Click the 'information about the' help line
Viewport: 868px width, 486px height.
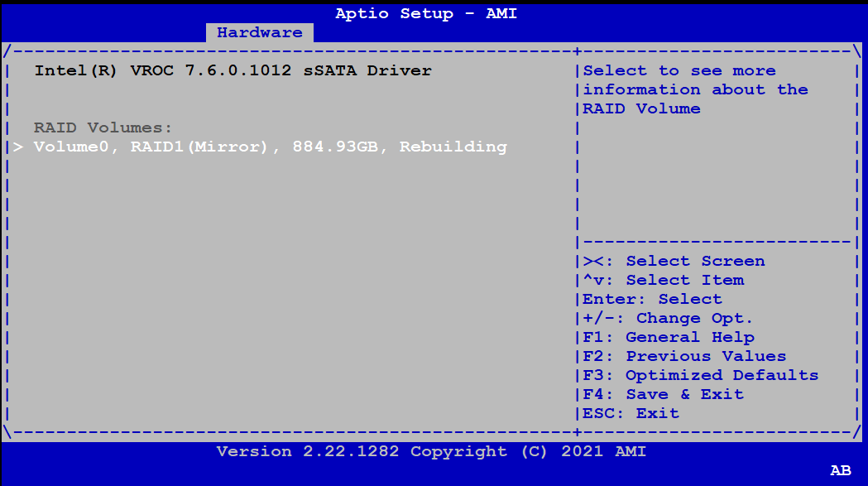[695, 89]
